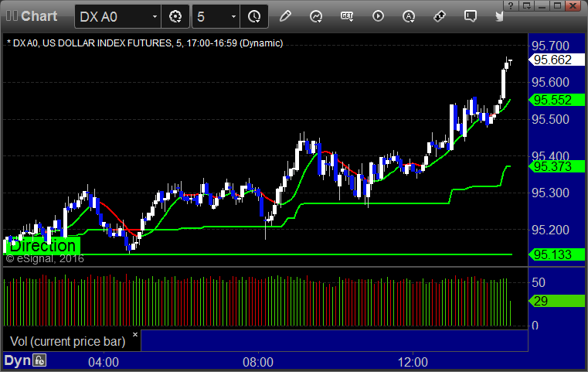Click the chart title DX A0 description text

(144, 43)
